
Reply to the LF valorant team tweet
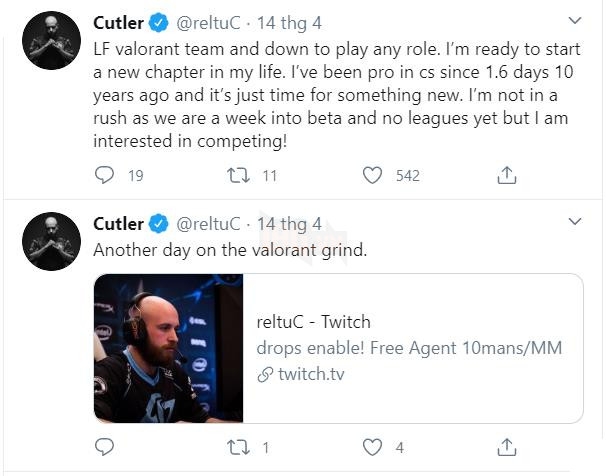tap(105, 175)
